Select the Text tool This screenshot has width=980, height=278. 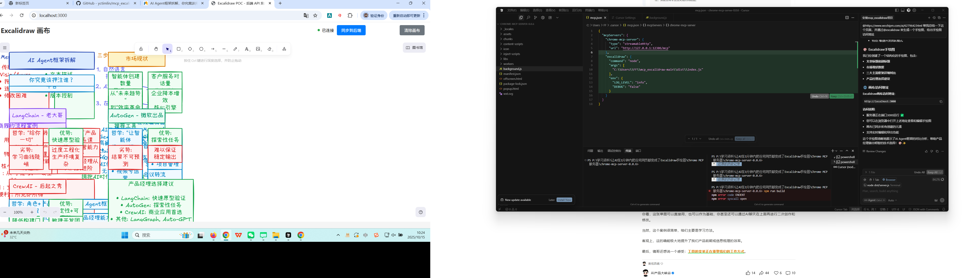pyautogui.click(x=247, y=49)
